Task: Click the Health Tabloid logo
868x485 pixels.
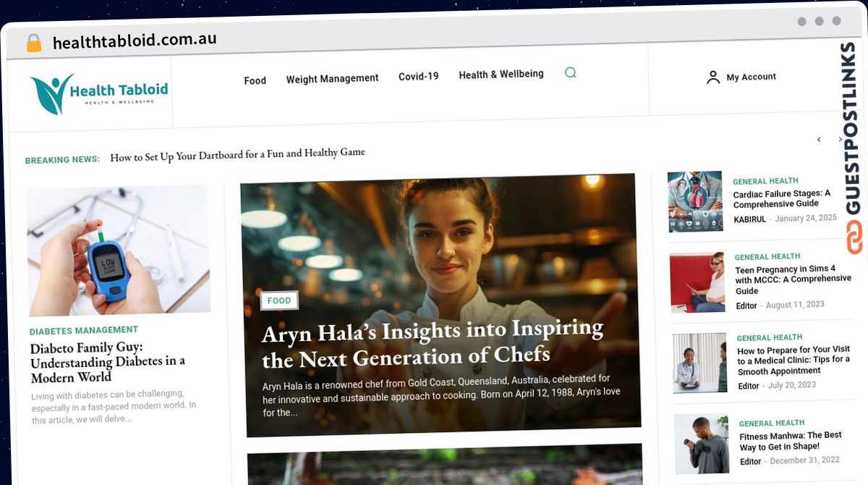Action: (99, 93)
